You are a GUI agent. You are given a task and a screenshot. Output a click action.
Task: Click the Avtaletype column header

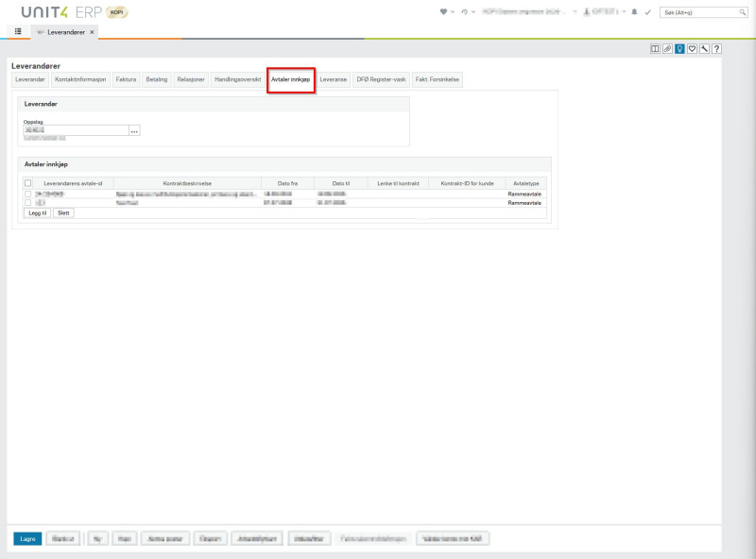pyautogui.click(x=526, y=183)
